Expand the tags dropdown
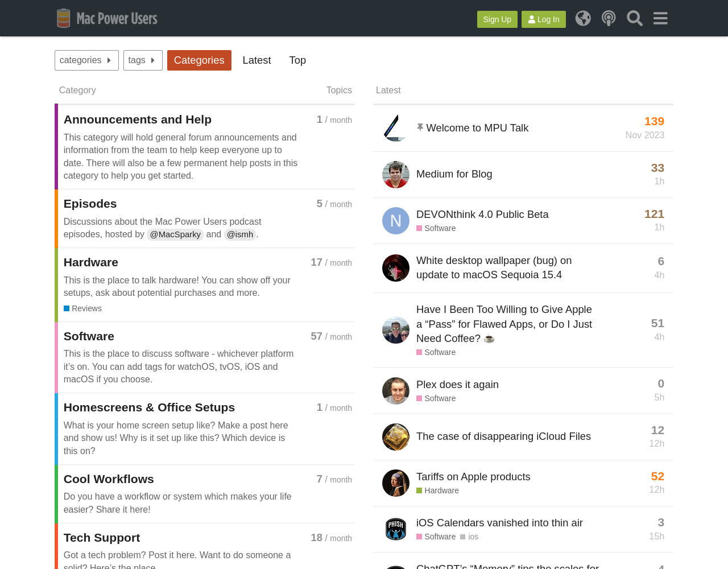This screenshot has width=728, height=569. (x=143, y=60)
